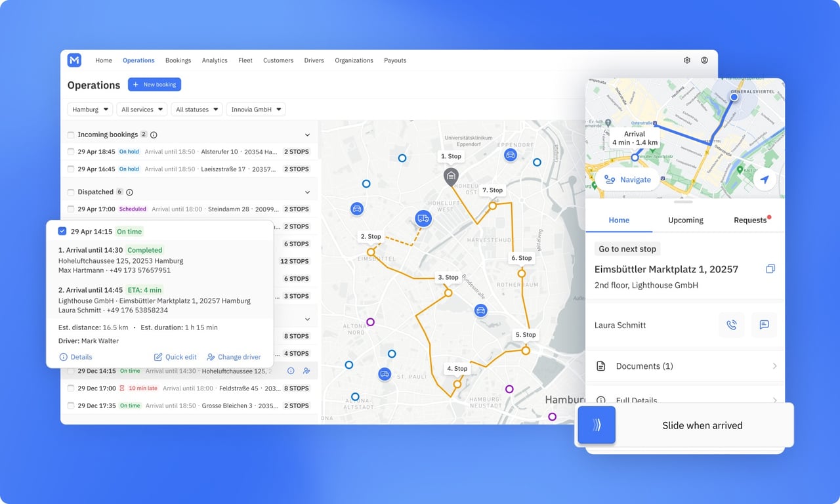Screen dimensions: 840x504
Task: Click info icon next to Incoming bookings
Action: click(x=154, y=135)
